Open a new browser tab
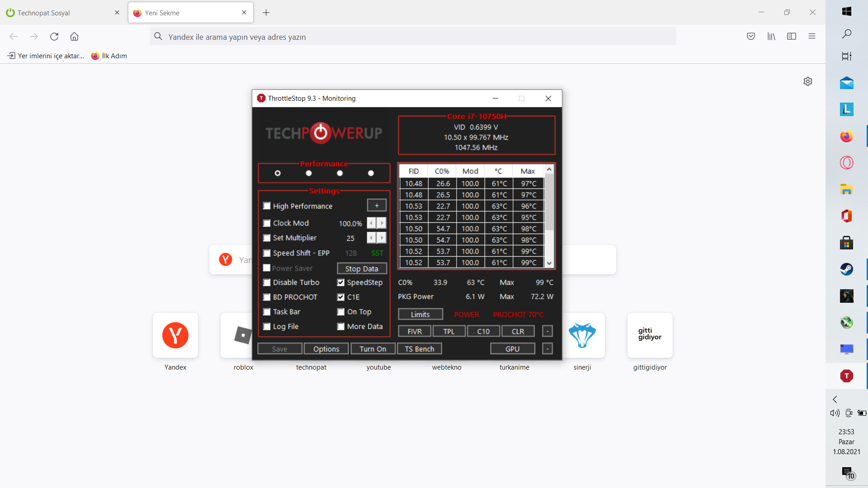The image size is (868, 488). coord(266,13)
